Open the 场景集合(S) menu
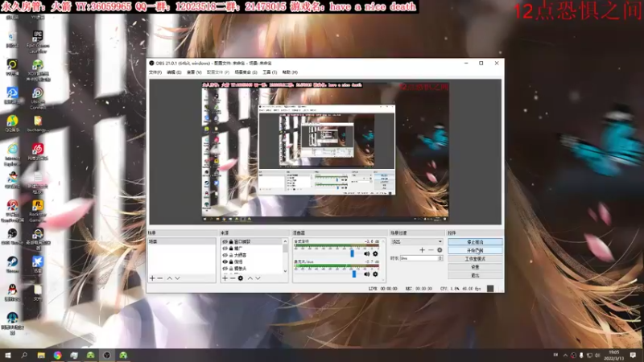Image resolution: width=644 pixels, height=362 pixels. click(246, 72)
